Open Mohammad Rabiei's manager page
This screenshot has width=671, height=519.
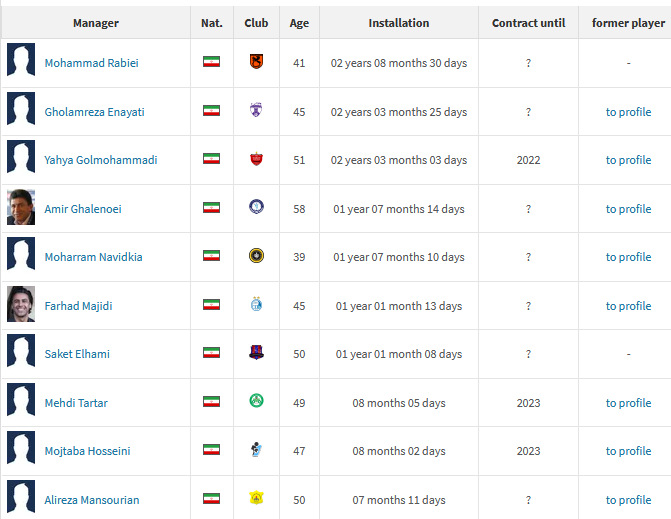(91, 63)
